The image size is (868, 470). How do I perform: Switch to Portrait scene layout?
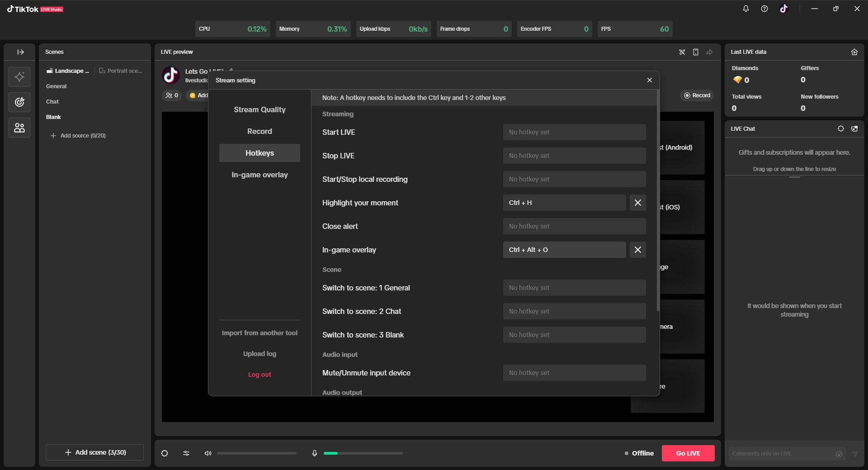121,71
